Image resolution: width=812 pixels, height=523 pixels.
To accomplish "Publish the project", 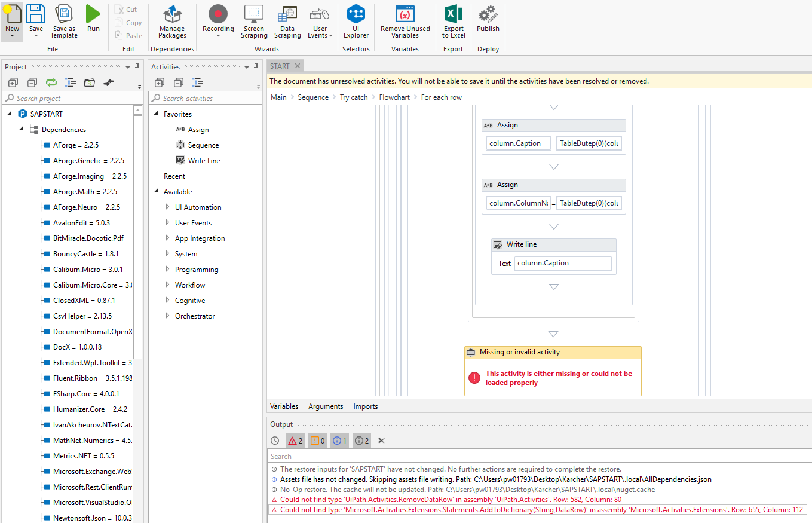I will point(488,22).
